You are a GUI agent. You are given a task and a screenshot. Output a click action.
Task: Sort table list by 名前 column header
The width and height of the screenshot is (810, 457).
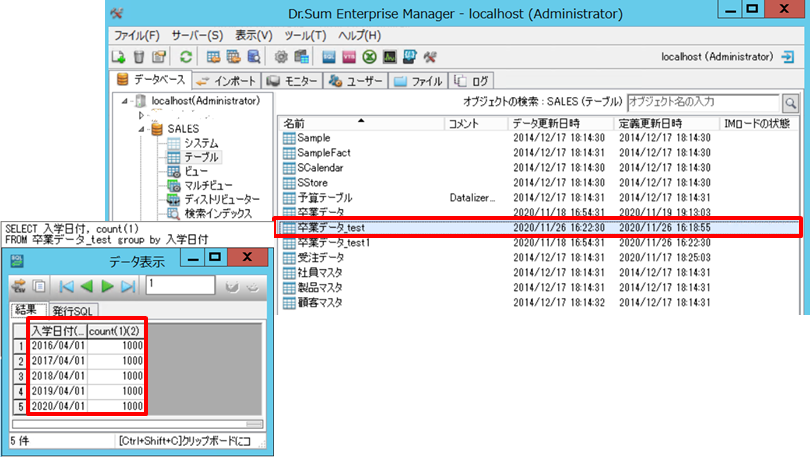coord(360,123)
